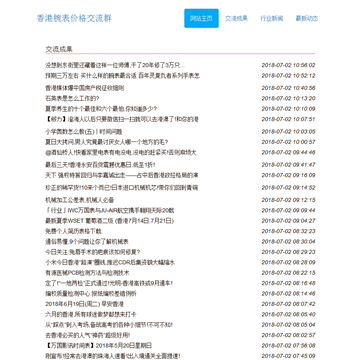Image resolution: width=360 pixels, height=360 pixels.
Task: Click the timestamp 2018-07-02 08:22:15
Action: pyautogui.click(x=288, y=273)
